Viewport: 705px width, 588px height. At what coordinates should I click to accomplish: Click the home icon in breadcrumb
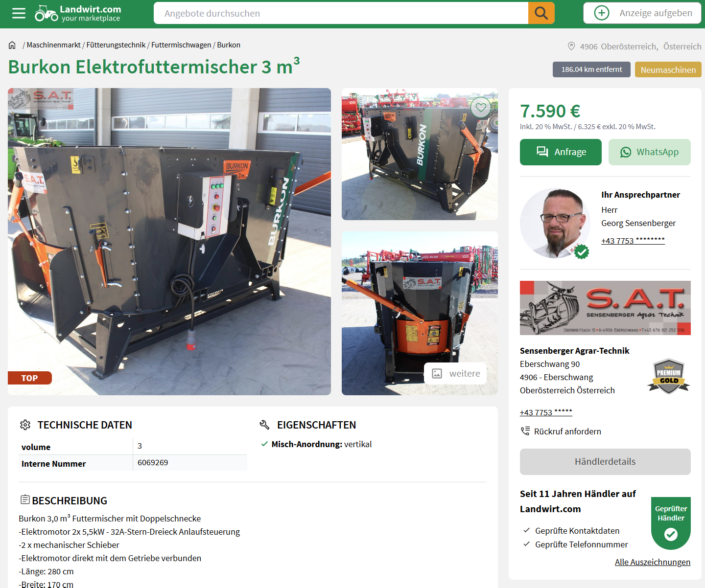click(x=12, y=45)
